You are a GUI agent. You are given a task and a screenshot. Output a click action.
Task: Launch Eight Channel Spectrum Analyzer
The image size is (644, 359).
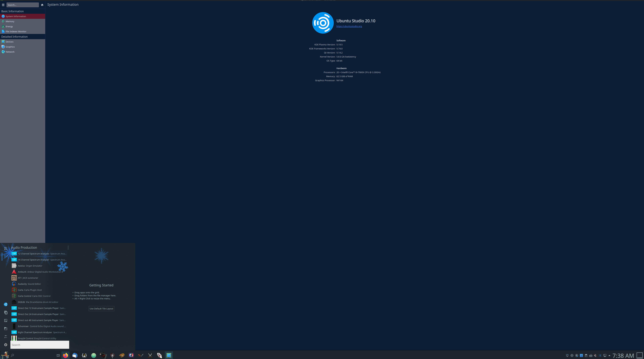point(39,332)
